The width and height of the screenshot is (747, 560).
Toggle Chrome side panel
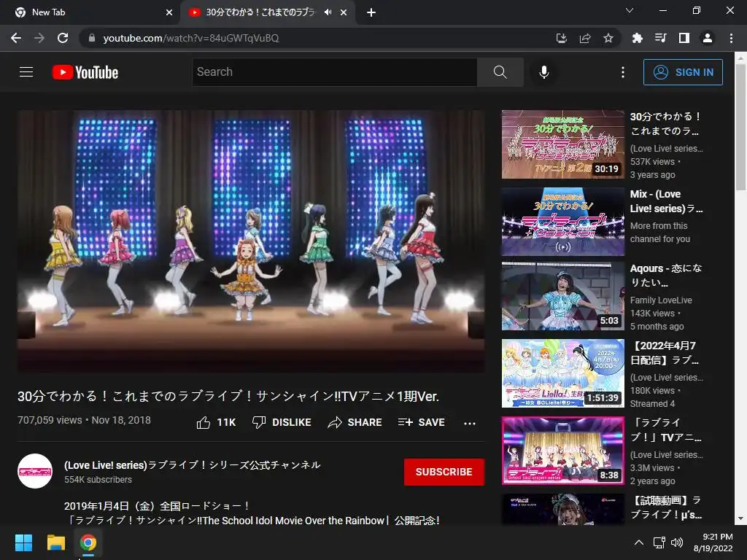pos(684,38)
